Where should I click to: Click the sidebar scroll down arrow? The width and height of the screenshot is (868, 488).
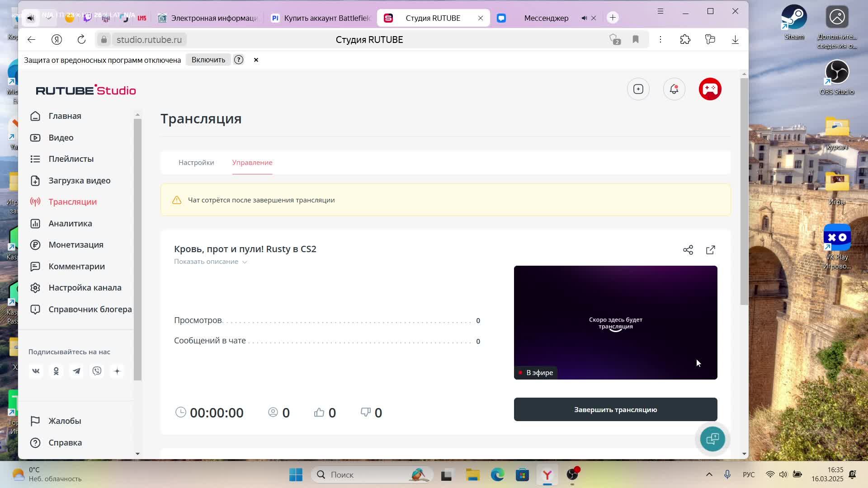pyautogui.click(x=137, y=454)
